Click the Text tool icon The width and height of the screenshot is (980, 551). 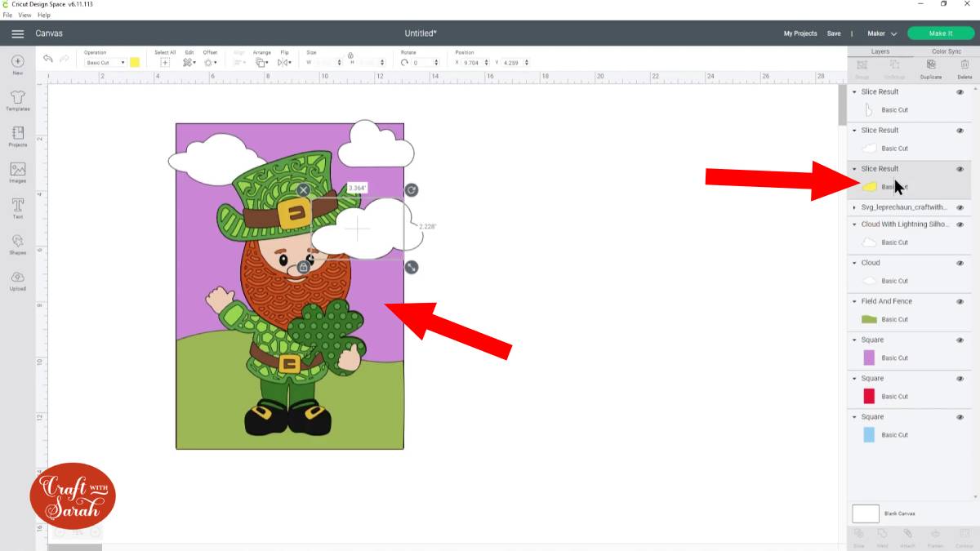coord(18,207)
